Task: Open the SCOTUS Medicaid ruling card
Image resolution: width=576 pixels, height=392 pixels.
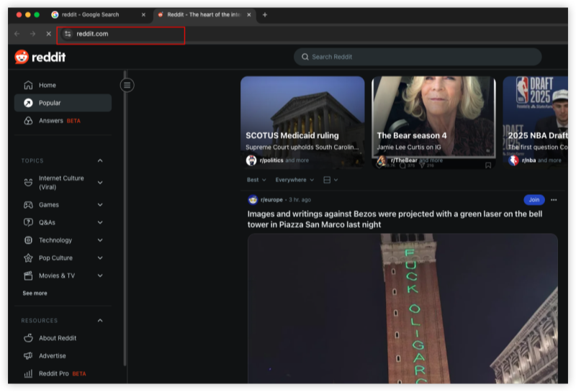Action: 302,122
